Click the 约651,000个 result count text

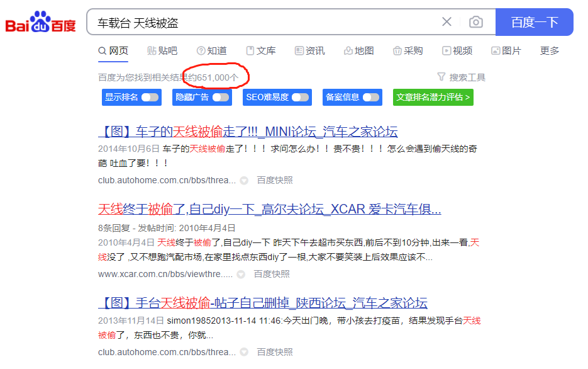coord(213,77)
